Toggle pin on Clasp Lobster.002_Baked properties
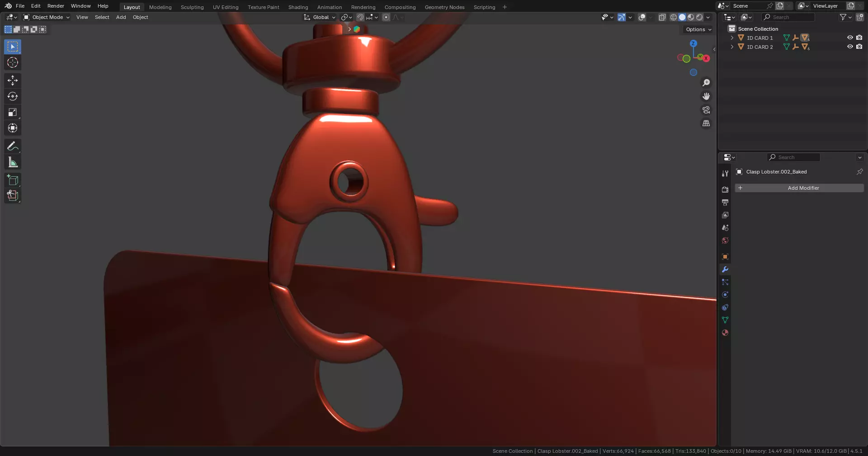Viewport: 868px width, 456px height. pyautogui.click(x=860, y=172)
